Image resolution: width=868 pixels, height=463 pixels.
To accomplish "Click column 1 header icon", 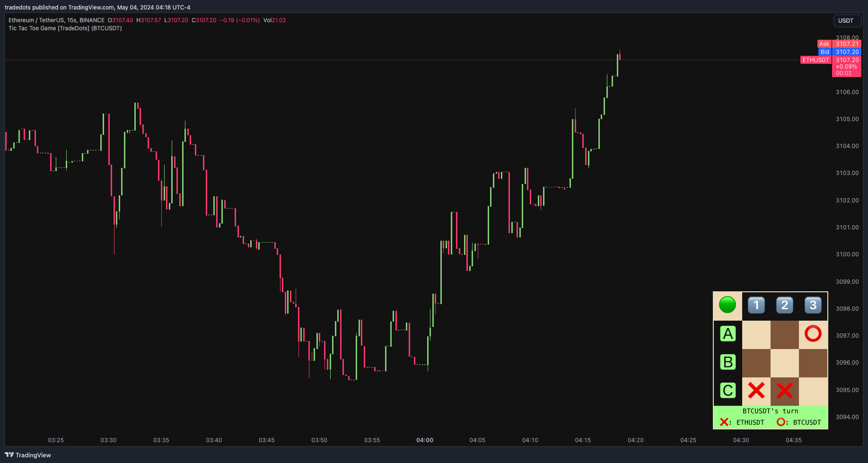I will pyautogui.click(x=756, y=306).
